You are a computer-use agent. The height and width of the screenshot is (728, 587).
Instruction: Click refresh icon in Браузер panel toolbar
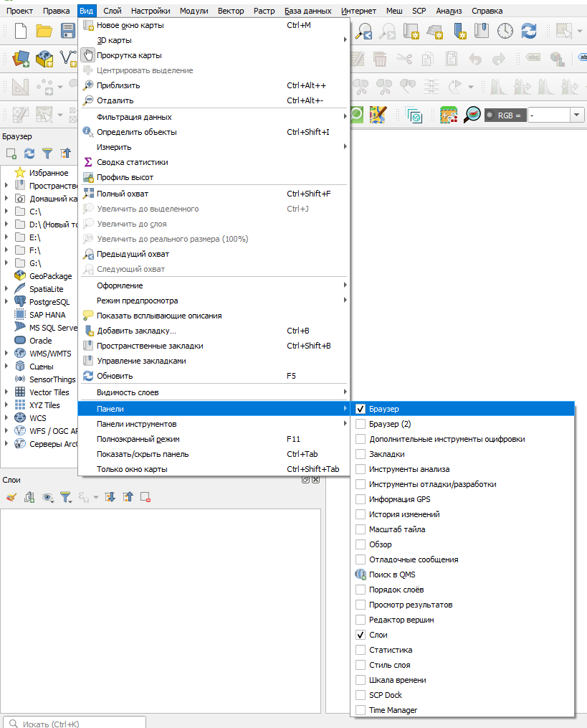coord(29,153)
